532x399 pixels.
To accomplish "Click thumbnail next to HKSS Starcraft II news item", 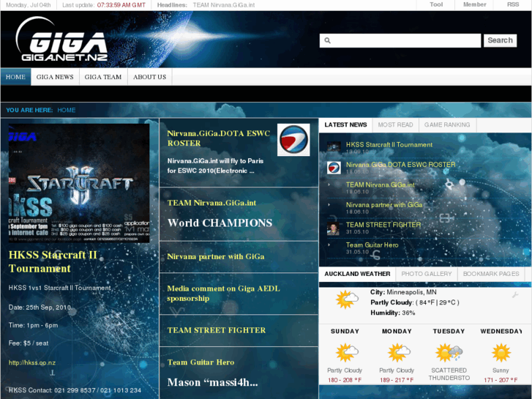I will click(x=334, y=146).
